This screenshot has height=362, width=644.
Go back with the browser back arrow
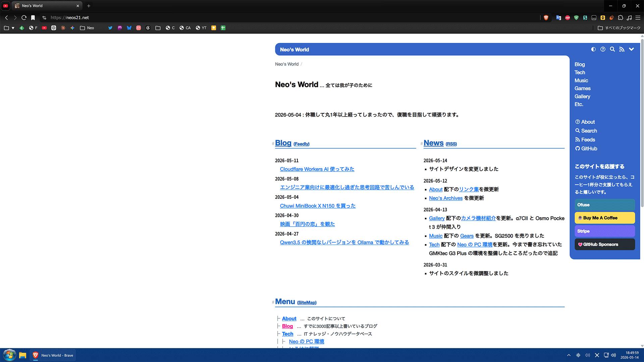6,17
